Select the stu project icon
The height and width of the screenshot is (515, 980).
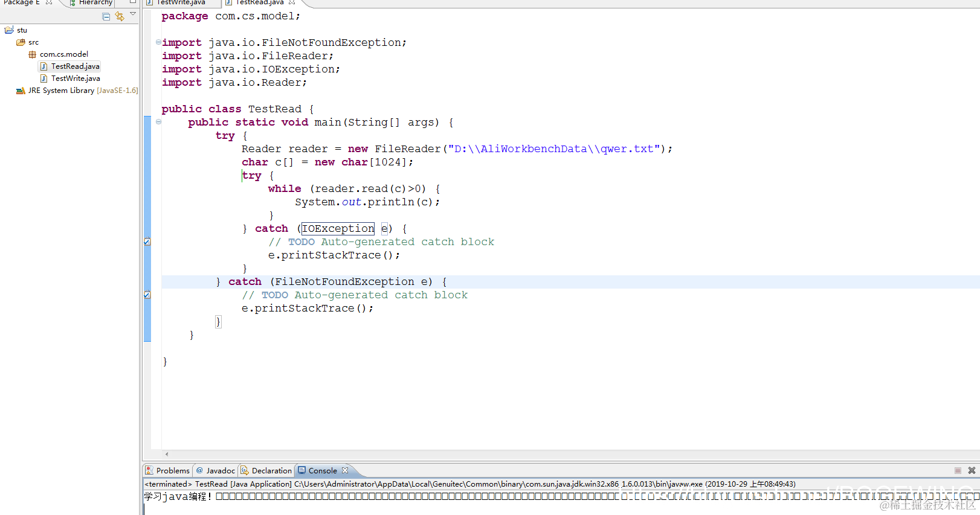click(x=9, y=30)
